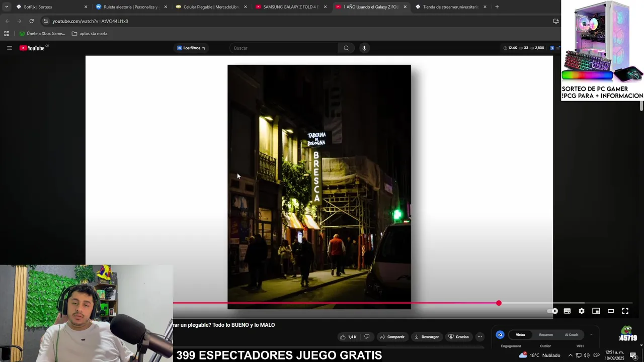
Task: Like the video showing 1,4 K
Action: pyautogui.click(x=348, y=337)
